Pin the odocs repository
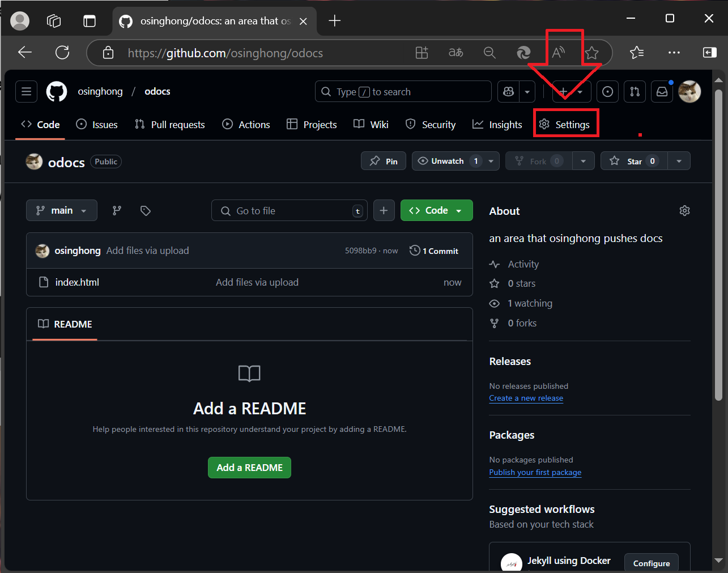The height and width of the screenshot is (573, 728). 384,161
